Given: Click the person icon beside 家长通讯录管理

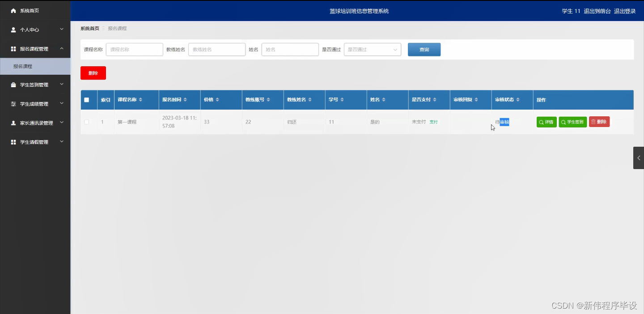Looking at the screenshot, I should (13, 123).
